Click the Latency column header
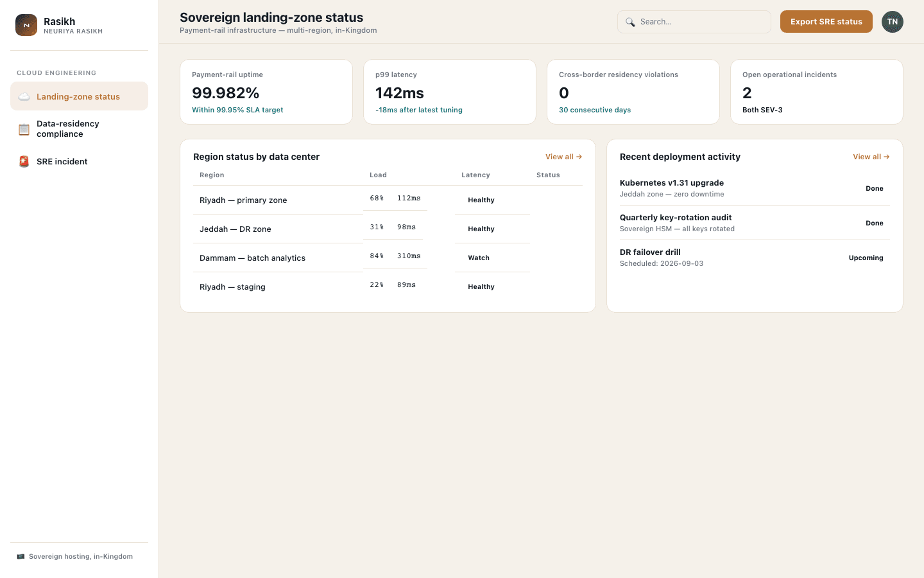This screenshot has width=924, height=578. 475,175
